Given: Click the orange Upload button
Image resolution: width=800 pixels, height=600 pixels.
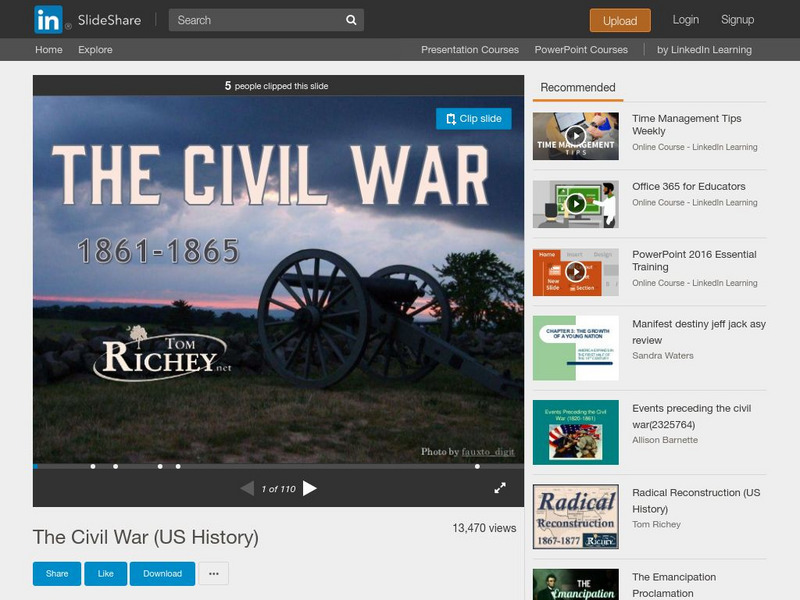Looking at the screenshot, I should point(620,19).
